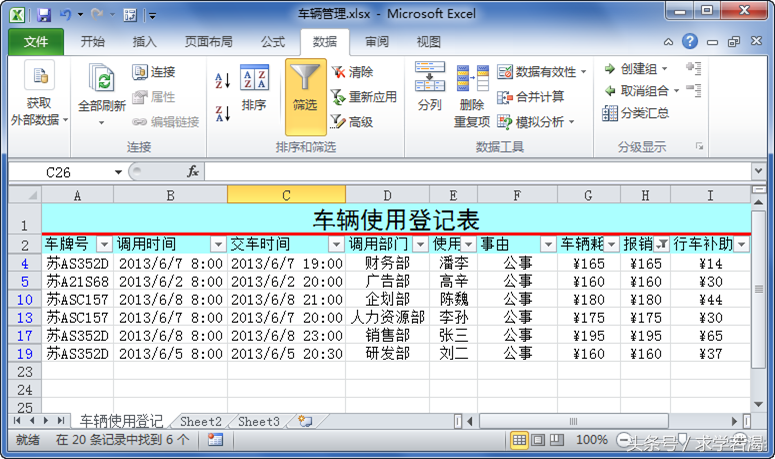Open Connections (连接) command
The height and width of the screenshot is (459, 775).
point(154,72)
